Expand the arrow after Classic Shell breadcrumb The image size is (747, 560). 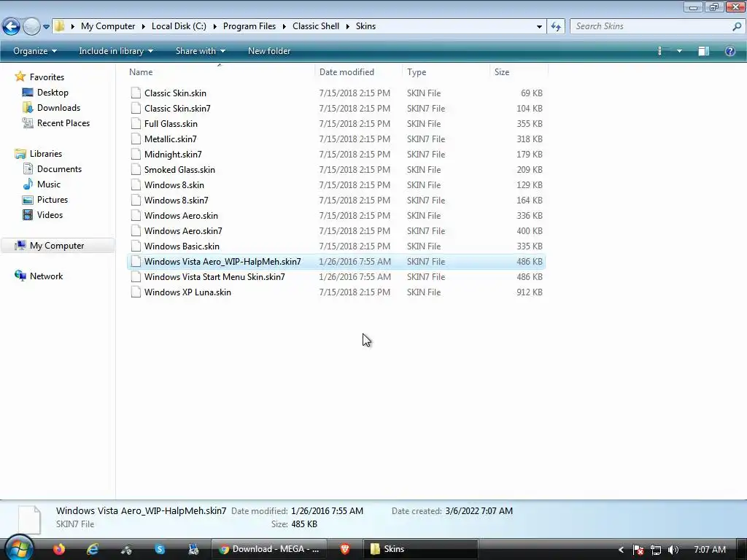tap(347, 27)
